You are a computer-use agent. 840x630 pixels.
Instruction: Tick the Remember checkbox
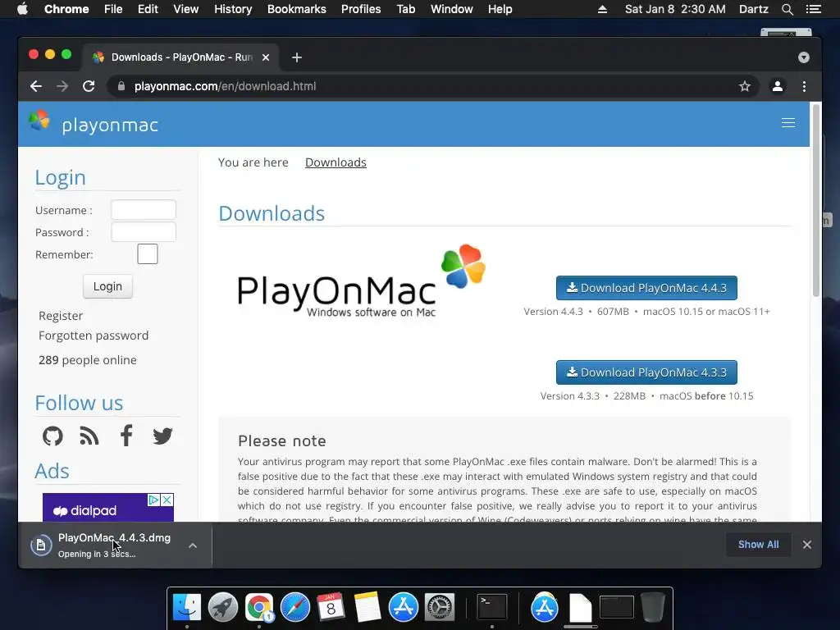148,254
